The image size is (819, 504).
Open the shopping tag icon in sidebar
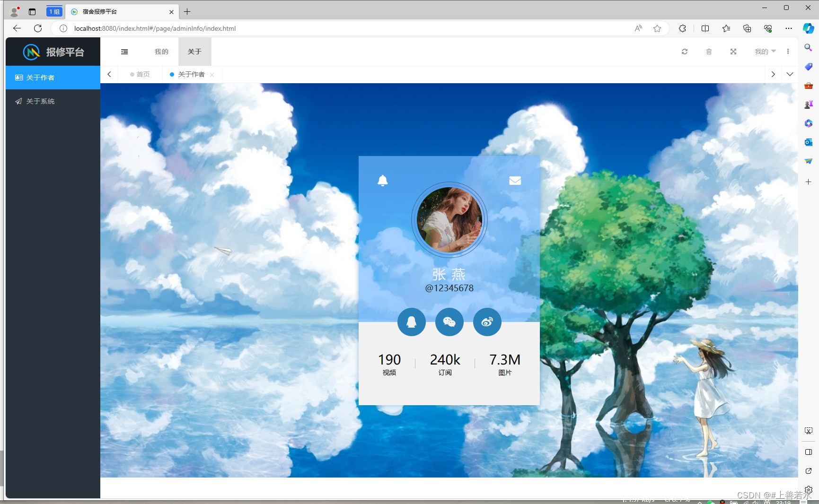click(808, 67)
